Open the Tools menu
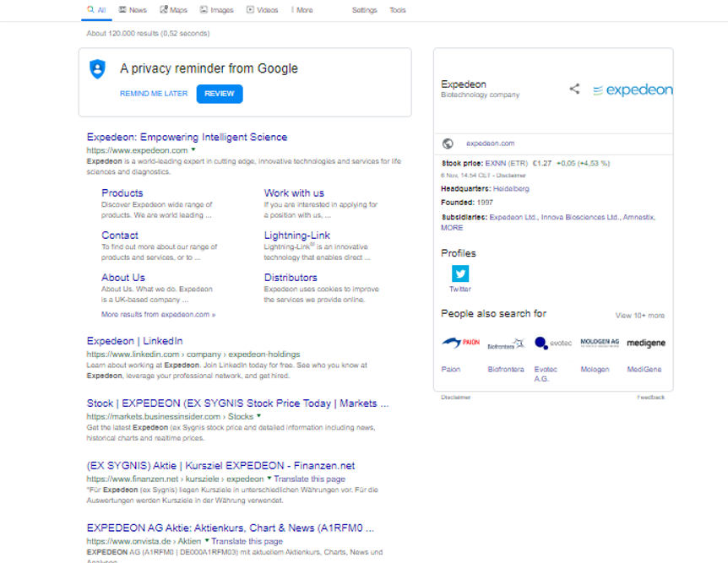728x563 pixels. [x=398, y=10]
